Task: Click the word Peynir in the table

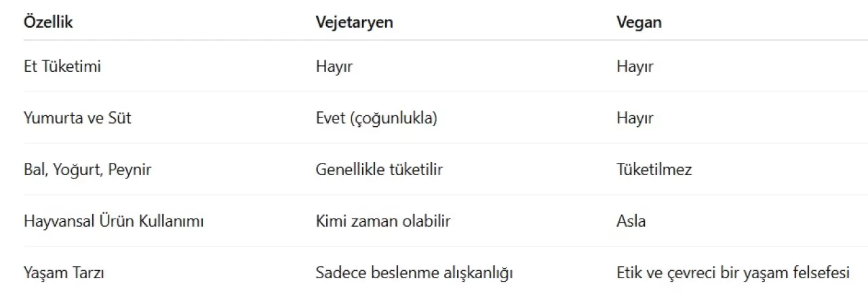Action: [131, 170]
